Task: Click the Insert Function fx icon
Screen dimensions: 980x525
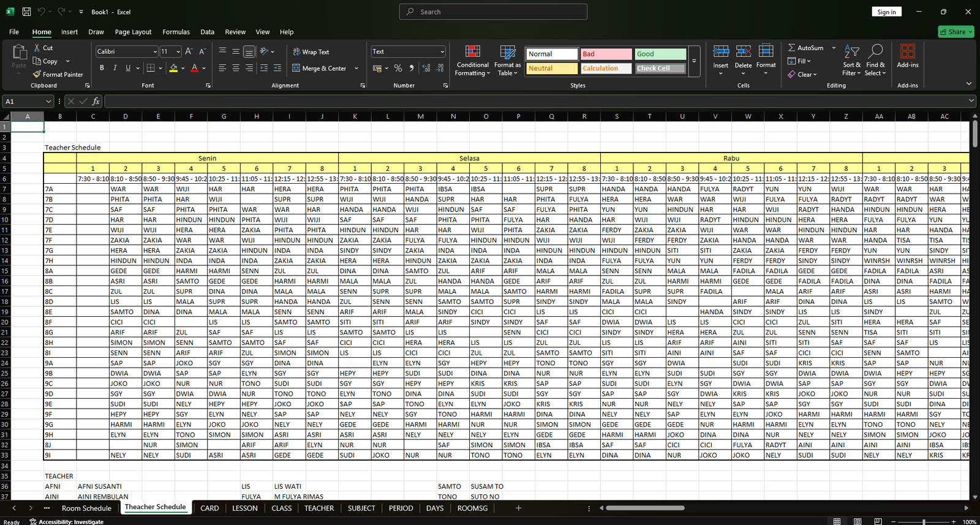Action: (96, 101)
